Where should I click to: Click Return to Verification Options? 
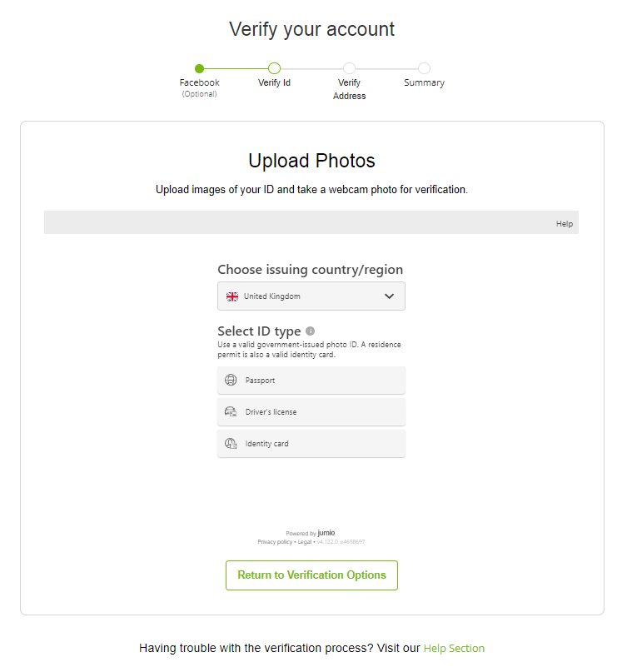click(x=311, y=575)
